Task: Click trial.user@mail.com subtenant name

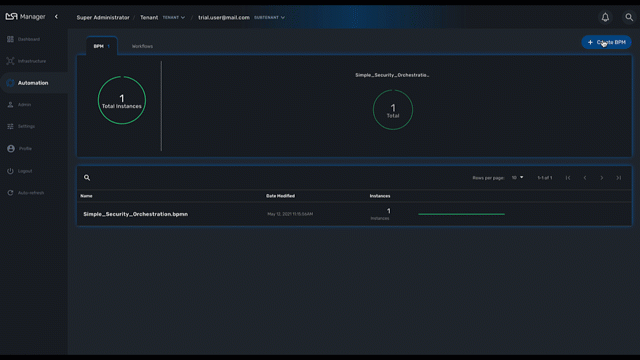Action: click(224, 18)
